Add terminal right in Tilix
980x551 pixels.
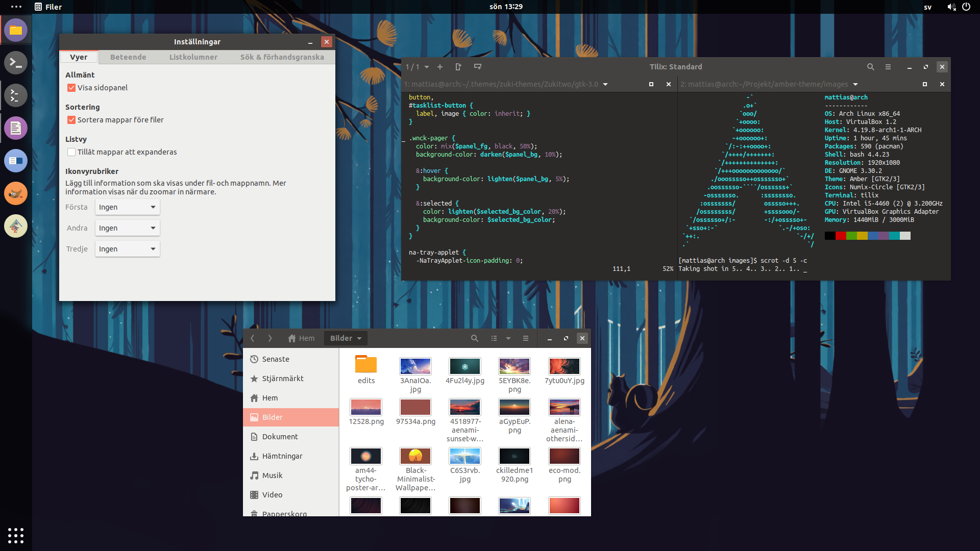(458, 67)
